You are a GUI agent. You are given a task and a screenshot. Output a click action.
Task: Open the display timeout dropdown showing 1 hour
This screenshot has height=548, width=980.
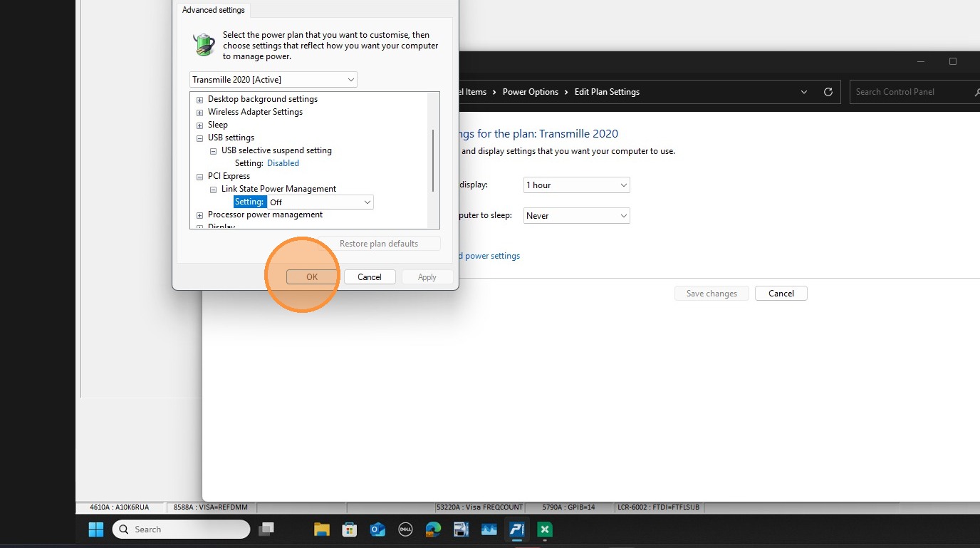pyautogui.click(x=577, y=185)
